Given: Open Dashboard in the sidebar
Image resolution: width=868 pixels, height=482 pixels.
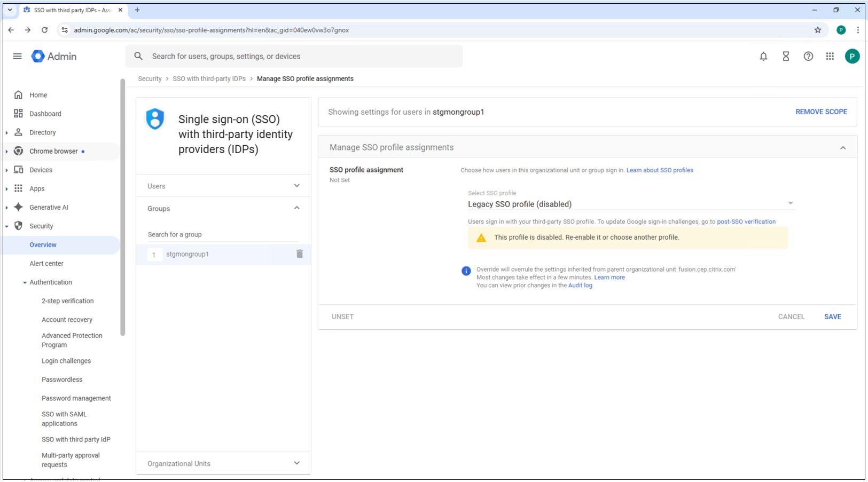Looking at the screenshot, I should (x=45, y=114).
